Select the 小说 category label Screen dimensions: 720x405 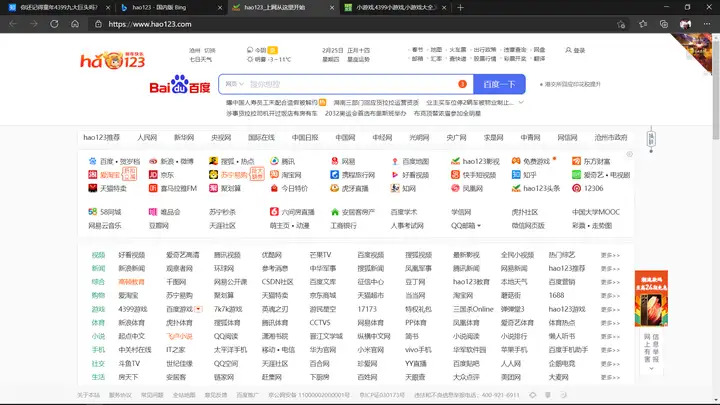tap(98, 337)
